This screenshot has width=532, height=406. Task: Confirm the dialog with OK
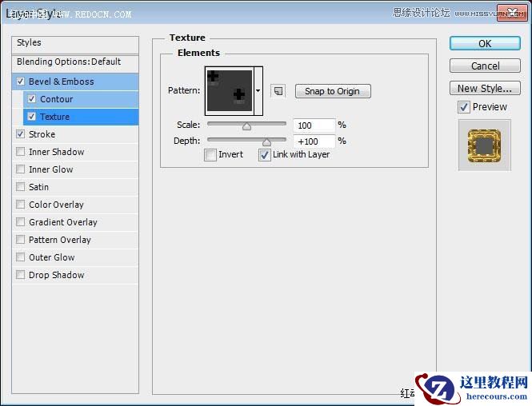(x=485, y=43)
